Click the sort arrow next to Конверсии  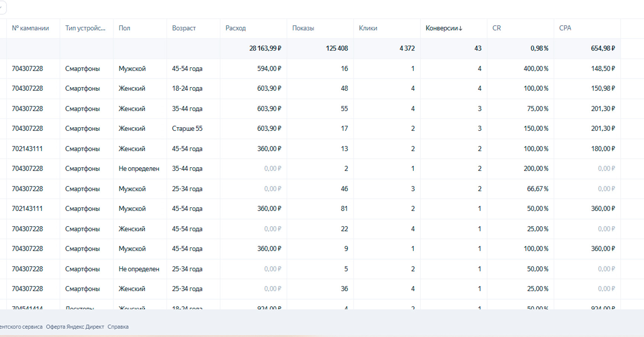coord(460,28)
